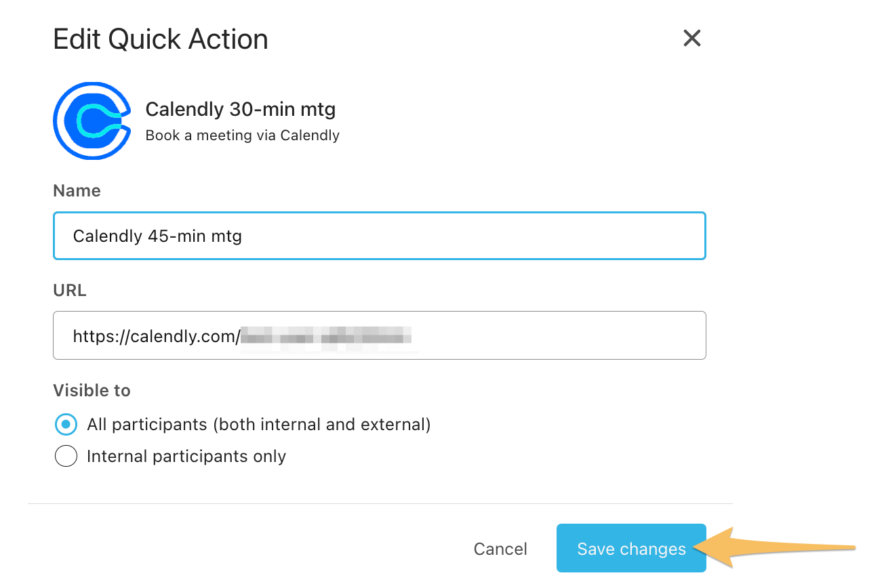Click the URL input field
Image resolution: width=884 pixels, height=588 pixels.
pyautogui.click(x=380, y=335)
